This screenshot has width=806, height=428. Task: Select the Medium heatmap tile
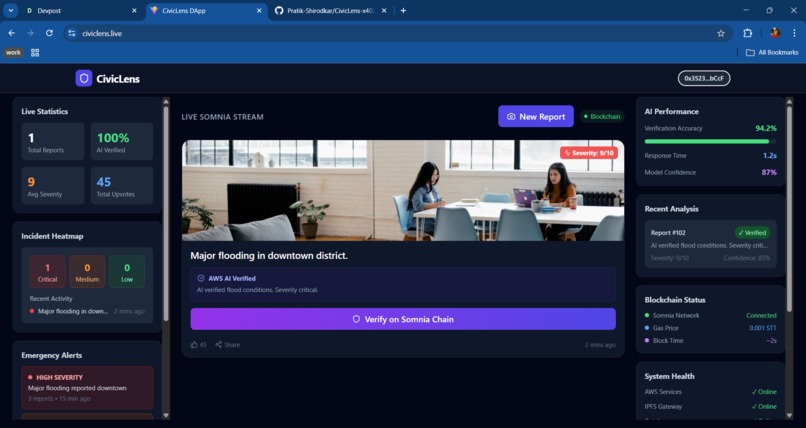point(87,272)
